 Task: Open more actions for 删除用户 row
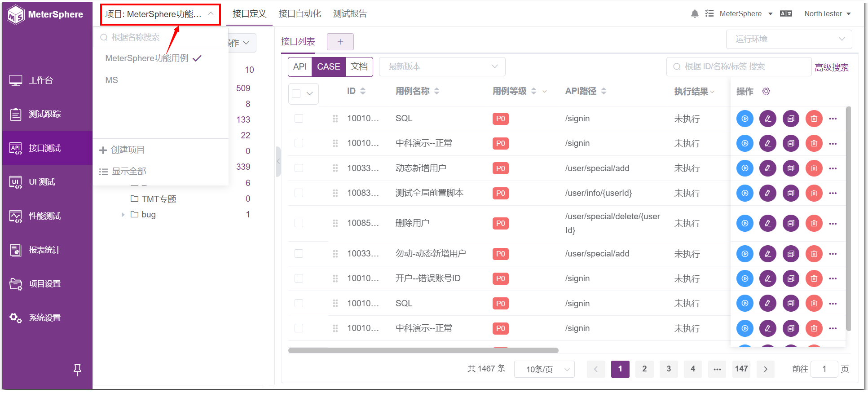(x=833, y=224)
